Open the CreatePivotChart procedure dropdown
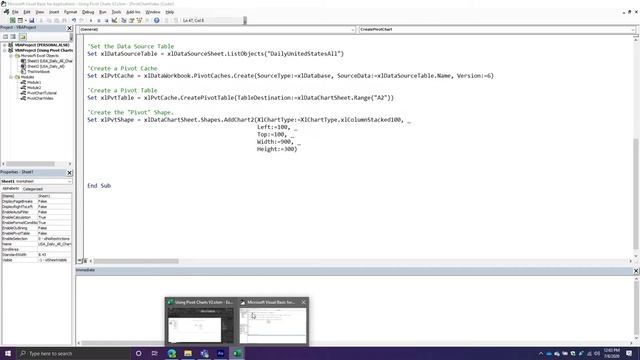Screen dimensions: 640x360 [x=632, y=29]
